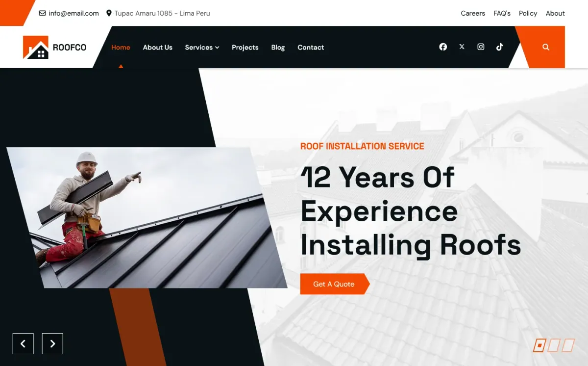This screenshot has width=588, height=366.
Task: Select the third slider indicator
Action: coord(568,345)
